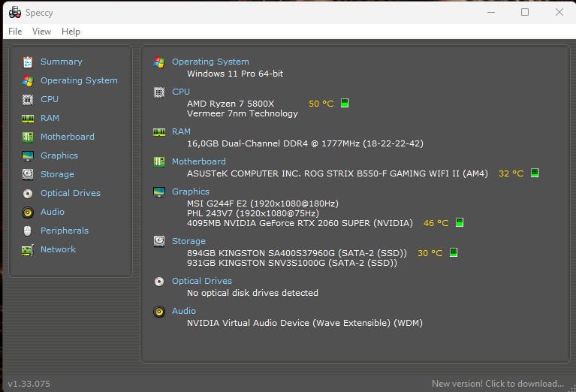The height and width of the screenshot is (392, 576).
Task: Click the storage temperature indicator beside 30 °C
Action: click(454, 252)
